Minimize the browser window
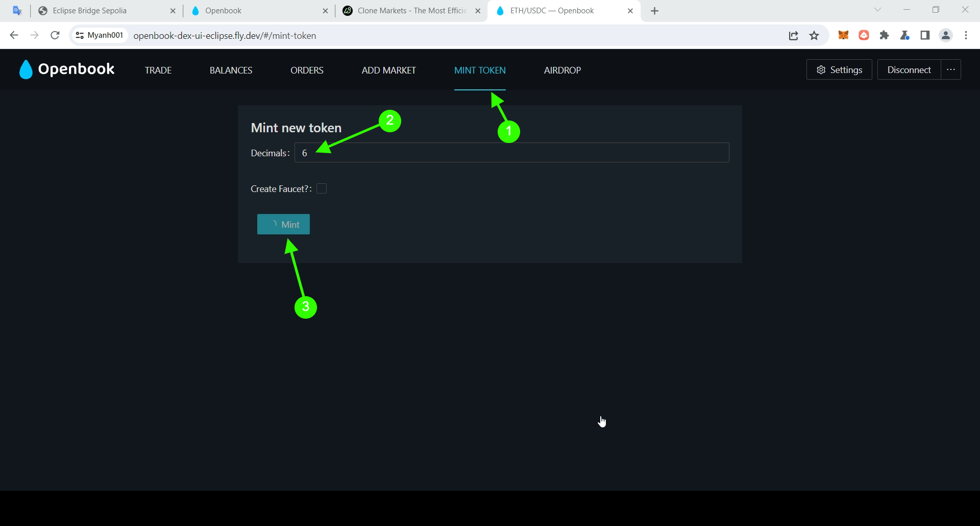 pos(906,10)
